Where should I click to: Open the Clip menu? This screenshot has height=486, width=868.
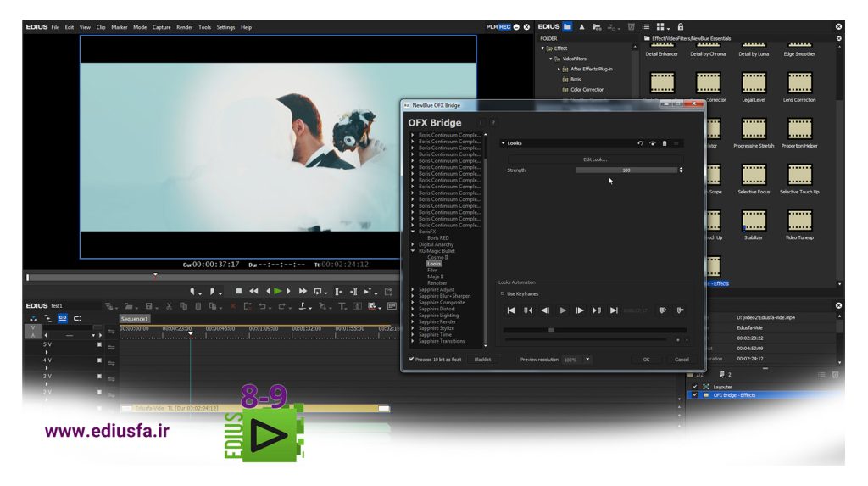tap(101, 27)
